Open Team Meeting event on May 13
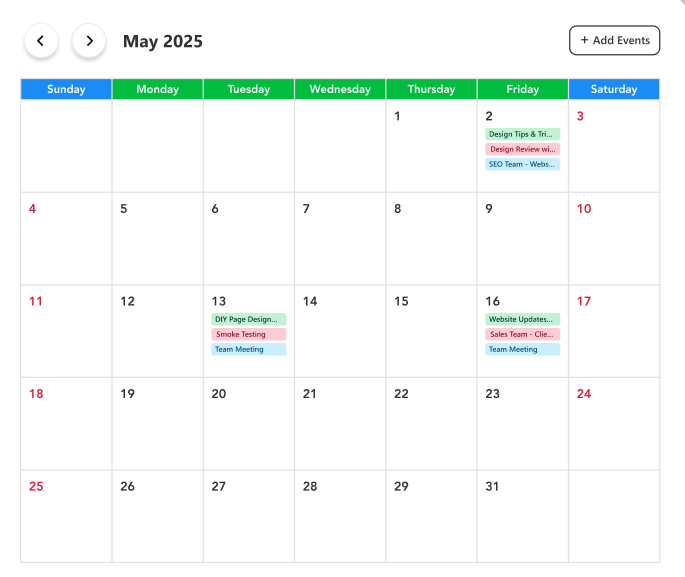 248,349
